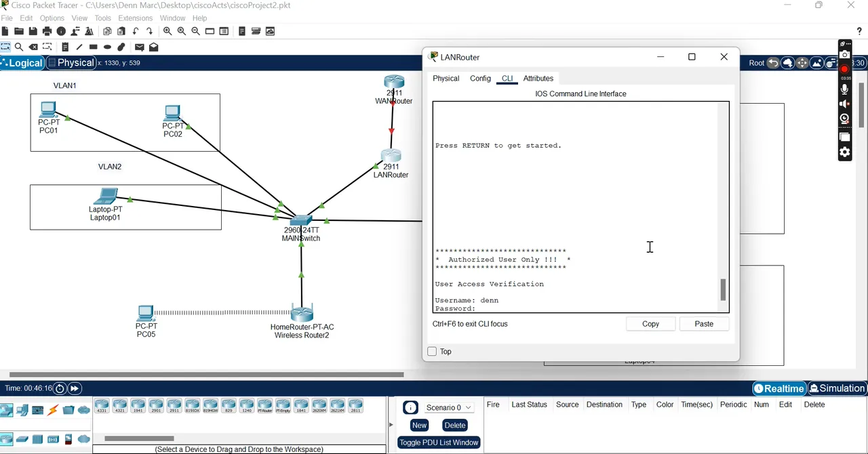Screen dimensions: 868x454
Task: Select the Connections lightning bolt category
Action: pos(53,410)
